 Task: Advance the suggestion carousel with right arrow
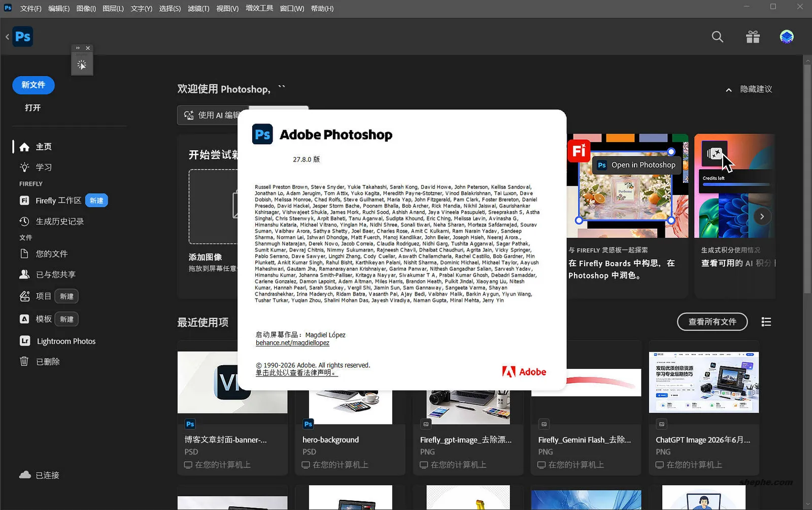tap(762, 216)
